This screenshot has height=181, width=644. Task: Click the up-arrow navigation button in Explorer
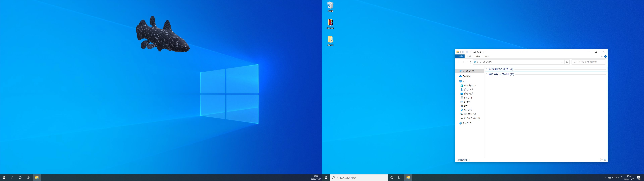point(470,62)
